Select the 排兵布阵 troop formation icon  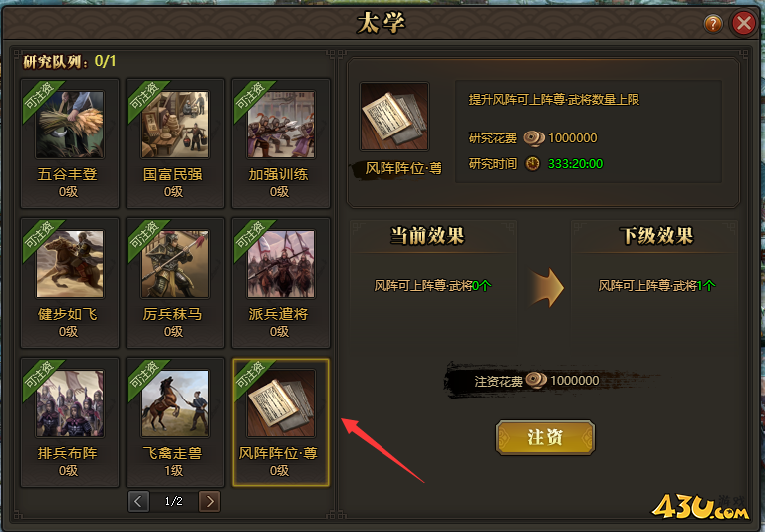pyautogui.click(x=70, y=403)
